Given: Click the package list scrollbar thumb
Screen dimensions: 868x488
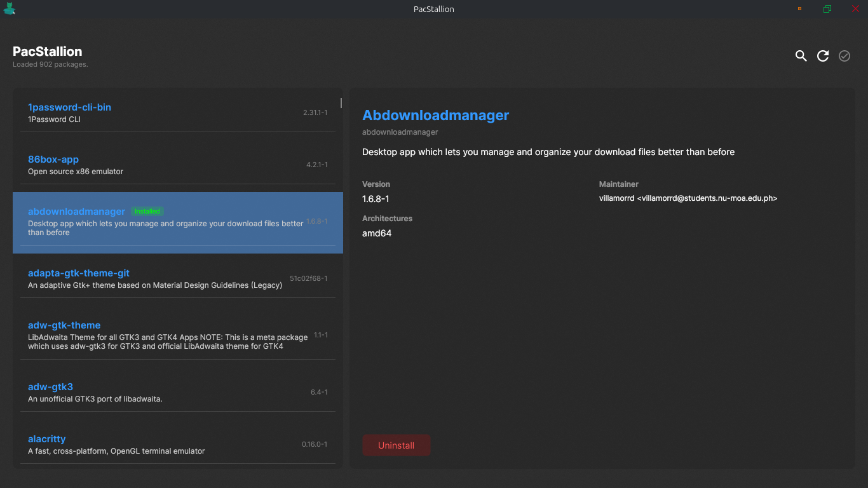Looking at the screenshot, I should coord(341,103).
